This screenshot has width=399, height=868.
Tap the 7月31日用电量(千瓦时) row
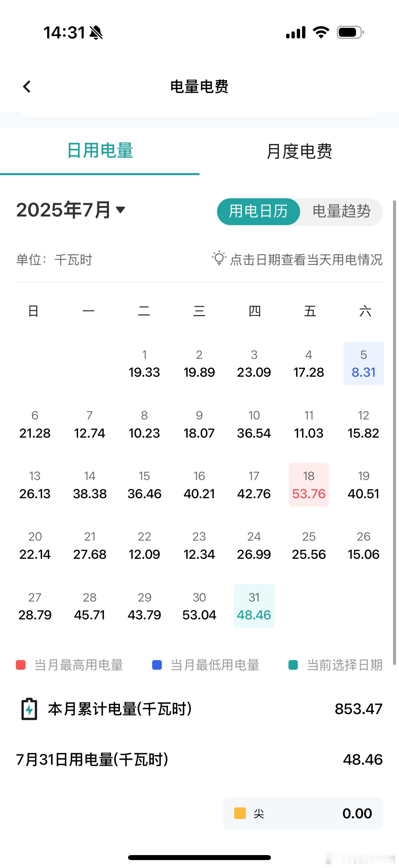pos(199,760)
